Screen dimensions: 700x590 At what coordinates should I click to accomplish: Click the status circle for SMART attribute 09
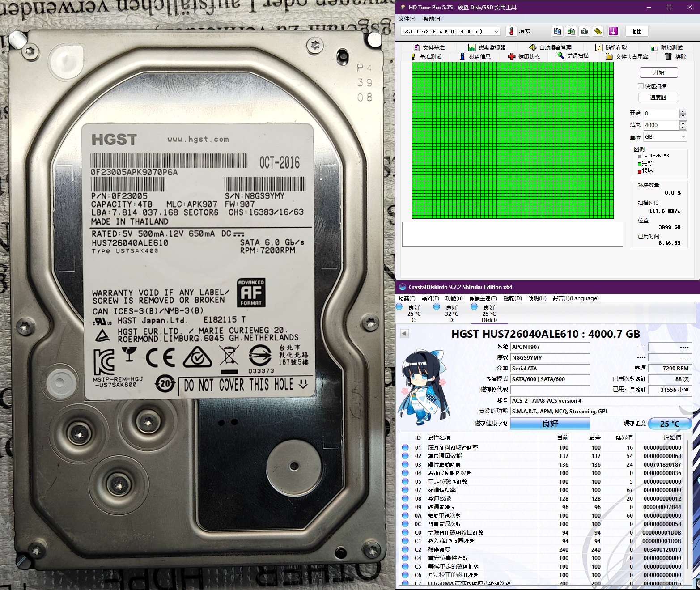(x=405, y=507)
